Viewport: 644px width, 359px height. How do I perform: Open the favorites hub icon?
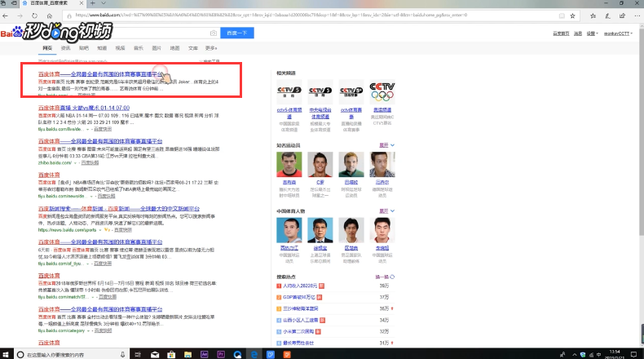593,16
